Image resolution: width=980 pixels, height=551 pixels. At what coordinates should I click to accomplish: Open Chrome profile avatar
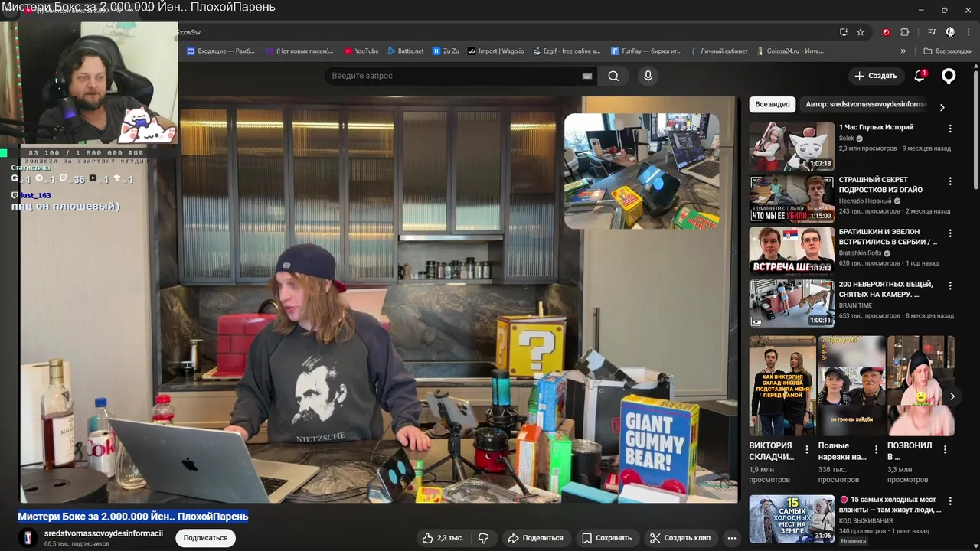coord(950,32)
